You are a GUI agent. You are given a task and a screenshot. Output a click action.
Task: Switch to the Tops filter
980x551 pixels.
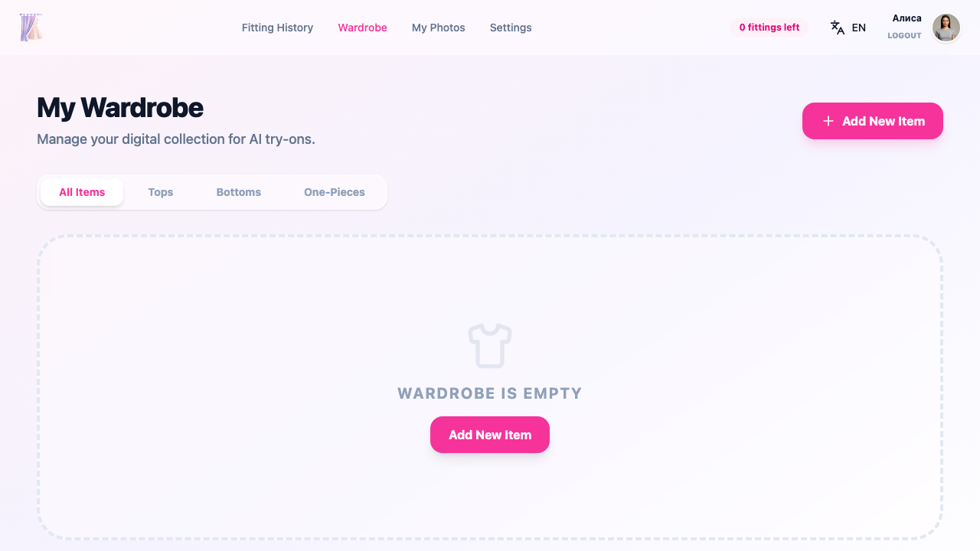click(160, 192)
